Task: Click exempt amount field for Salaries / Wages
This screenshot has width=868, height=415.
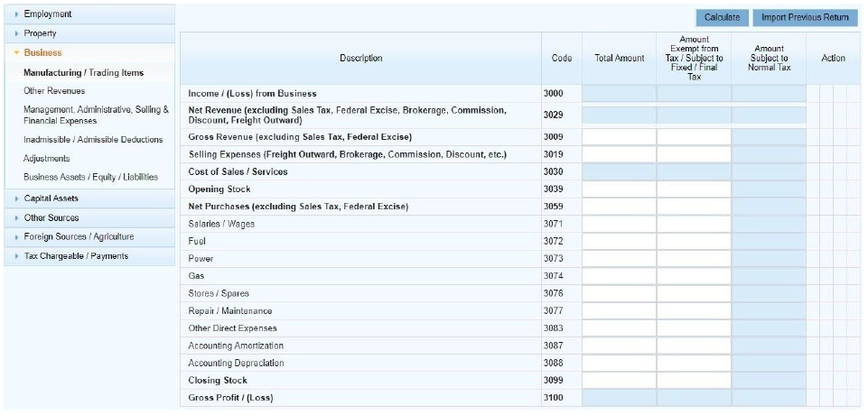Action: 694,225
